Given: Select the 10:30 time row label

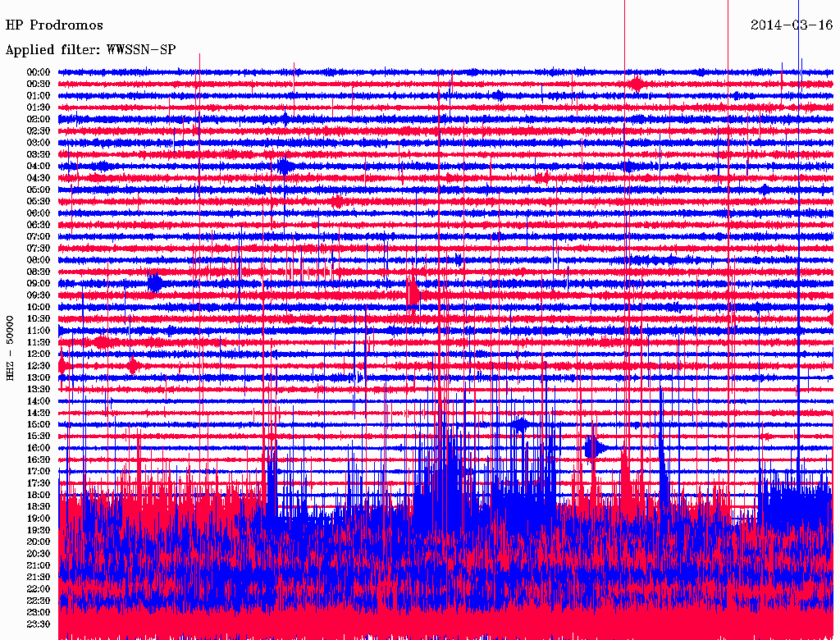Looking at the screenshot, I should click(39, 319).
